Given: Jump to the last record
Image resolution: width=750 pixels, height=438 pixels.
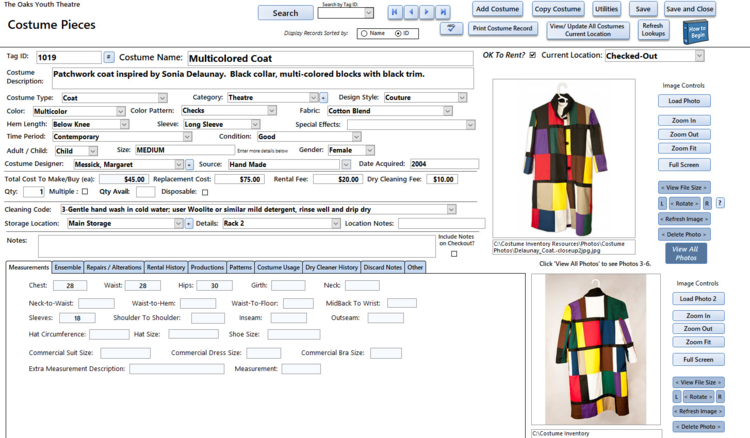Looking at the screenshot, I should 441,12.
